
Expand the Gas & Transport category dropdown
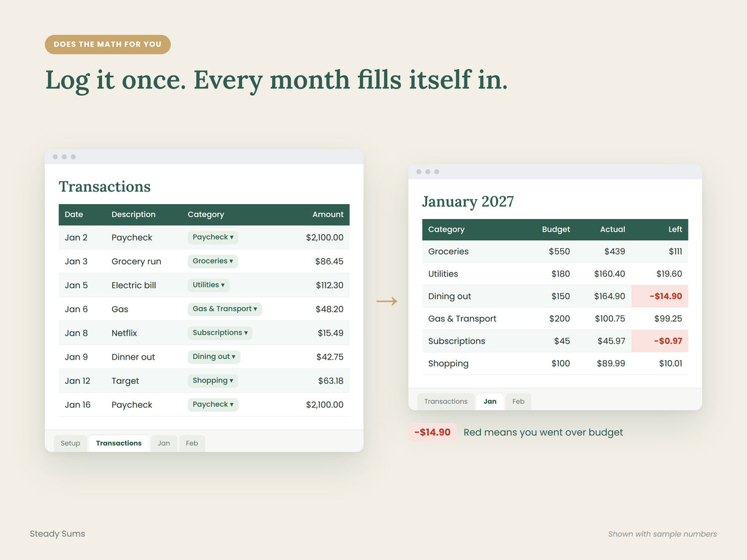[225, 309]
